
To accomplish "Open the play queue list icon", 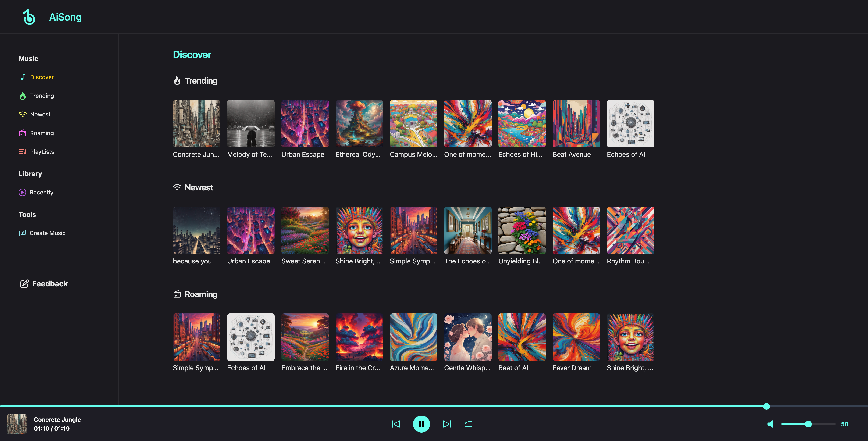I will point(468,424).
